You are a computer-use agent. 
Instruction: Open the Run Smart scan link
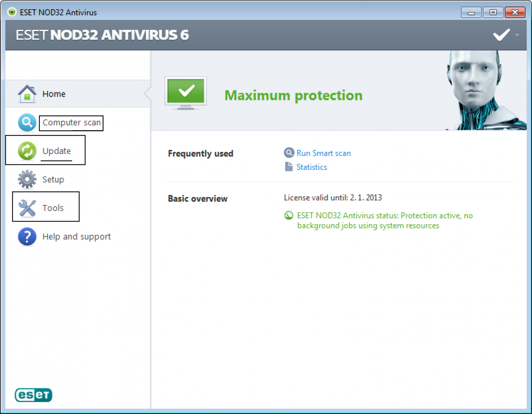coord(324,153)
